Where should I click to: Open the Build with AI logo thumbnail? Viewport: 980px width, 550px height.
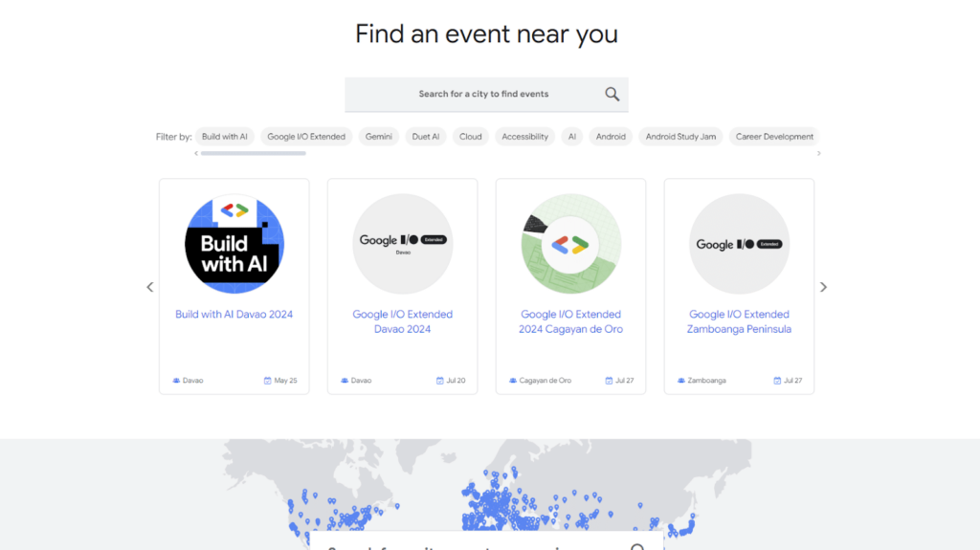234,244
